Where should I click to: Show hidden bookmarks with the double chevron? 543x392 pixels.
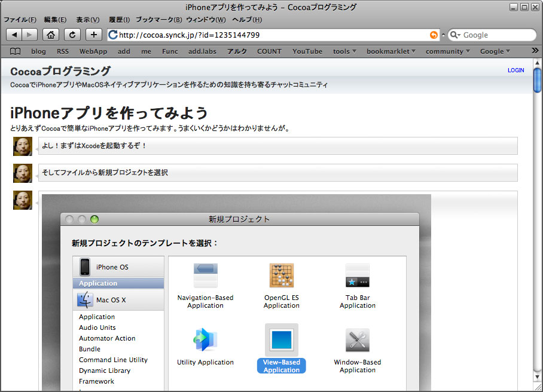coord(535,51)
